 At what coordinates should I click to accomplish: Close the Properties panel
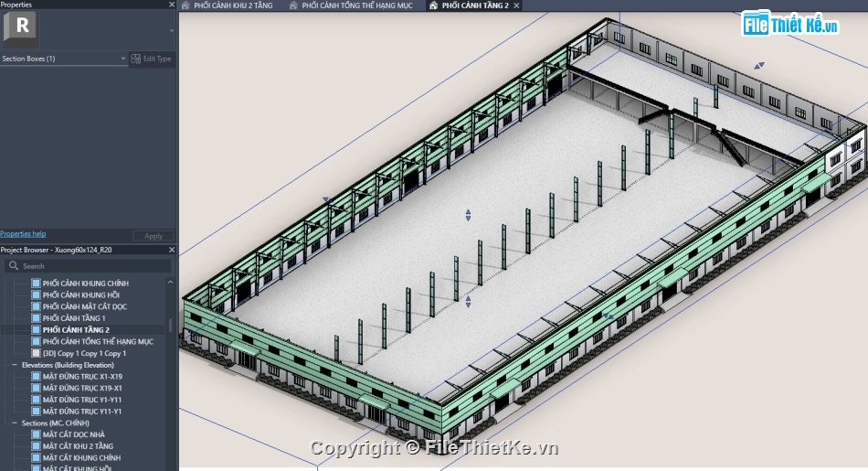(172, 5)
